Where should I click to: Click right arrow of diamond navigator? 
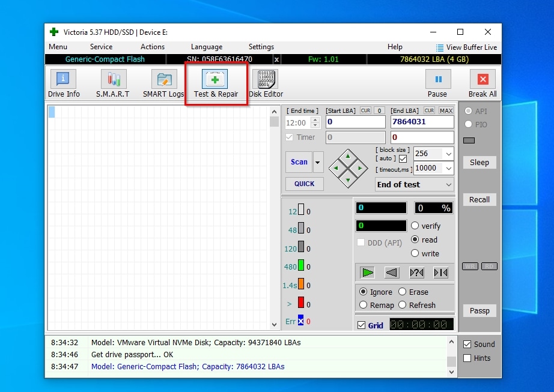pos(360,168)
